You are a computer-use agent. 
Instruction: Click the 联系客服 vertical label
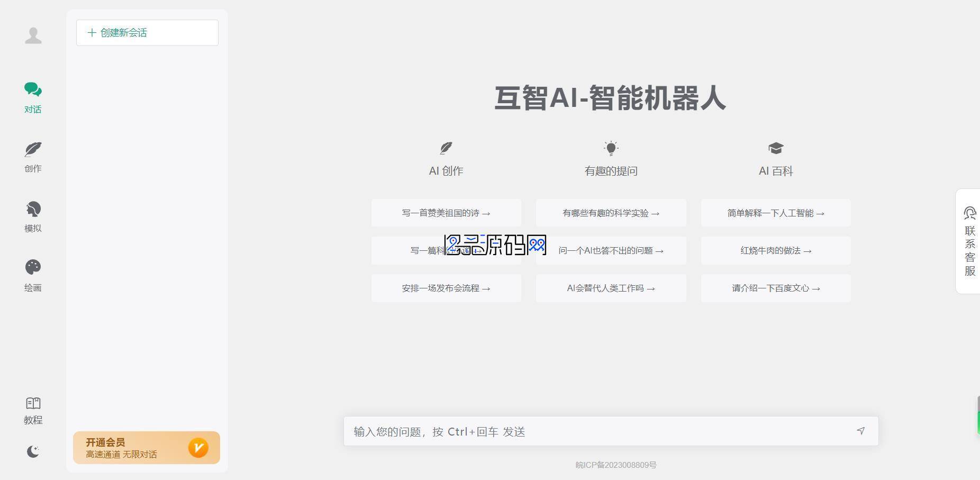[x=970, y=251]
